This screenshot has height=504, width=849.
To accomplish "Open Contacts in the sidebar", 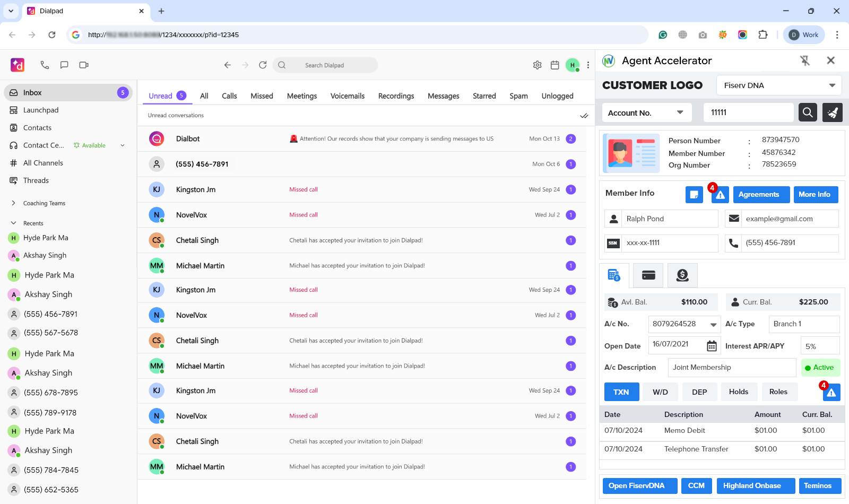I will pyautogui.click(x=68, y=128).
